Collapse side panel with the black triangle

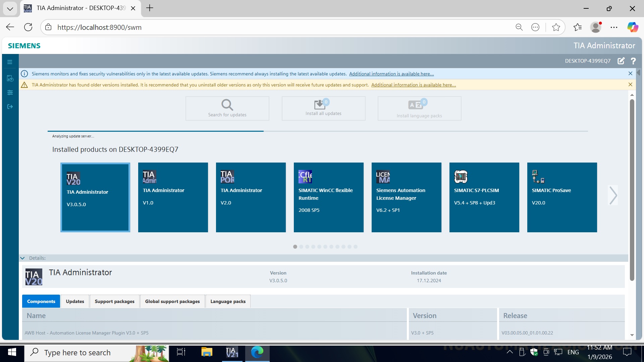pyautogui.click(x=639, y=72)
